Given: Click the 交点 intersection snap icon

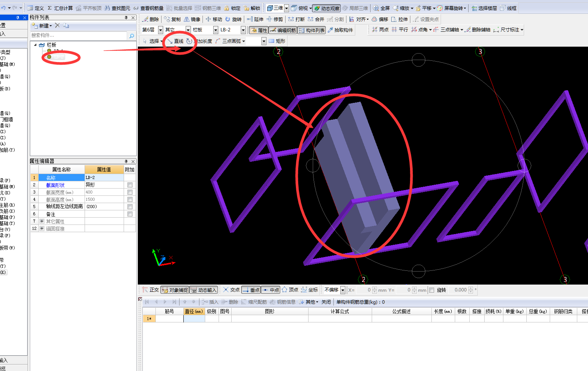Looking at the screenshot, I should click(226, 290).
